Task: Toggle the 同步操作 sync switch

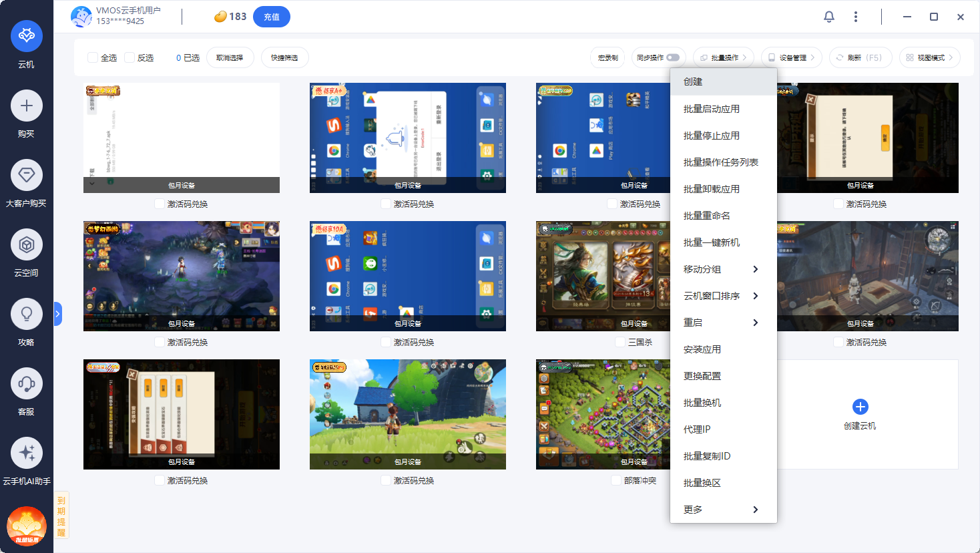Action: [673, 57]
